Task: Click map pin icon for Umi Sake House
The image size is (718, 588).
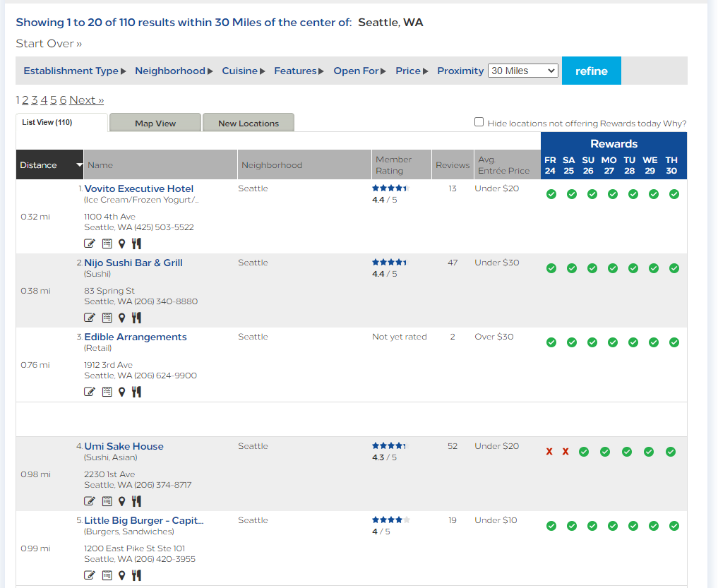Action: [x=122, y=501]
